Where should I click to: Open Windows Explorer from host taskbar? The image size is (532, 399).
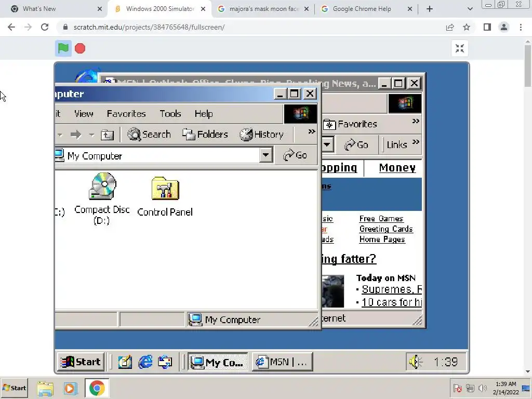(45, 388)
